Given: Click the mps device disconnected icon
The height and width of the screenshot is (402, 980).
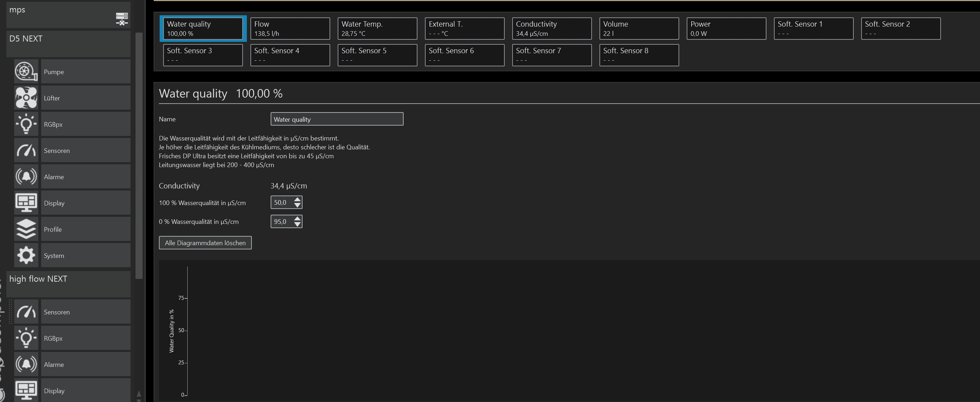Looking at the screenshot, I should pyautogui.click(x=122, y=19).
